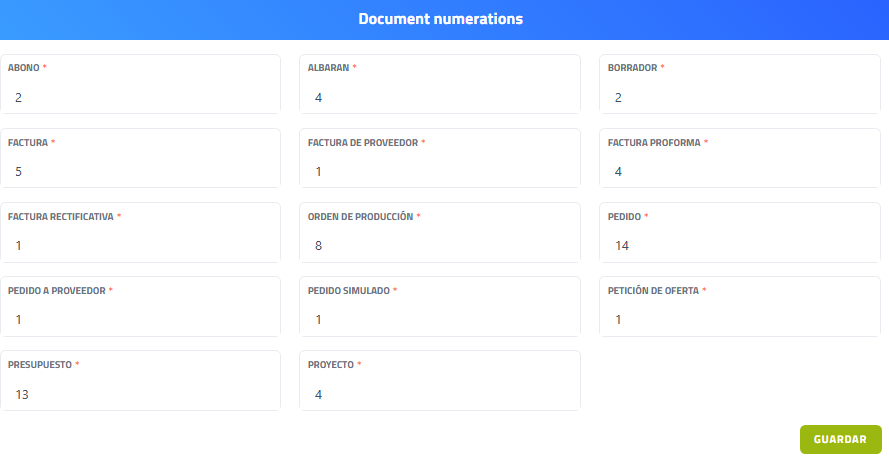
Task: Focus the ALBARAN numeration field
Action: (440, 97)
